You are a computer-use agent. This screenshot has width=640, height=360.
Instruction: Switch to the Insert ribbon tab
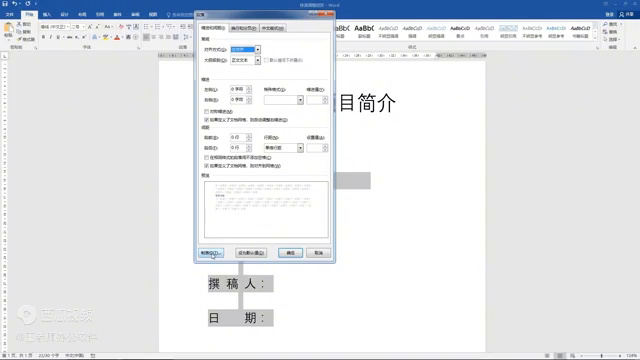[47, 15]
